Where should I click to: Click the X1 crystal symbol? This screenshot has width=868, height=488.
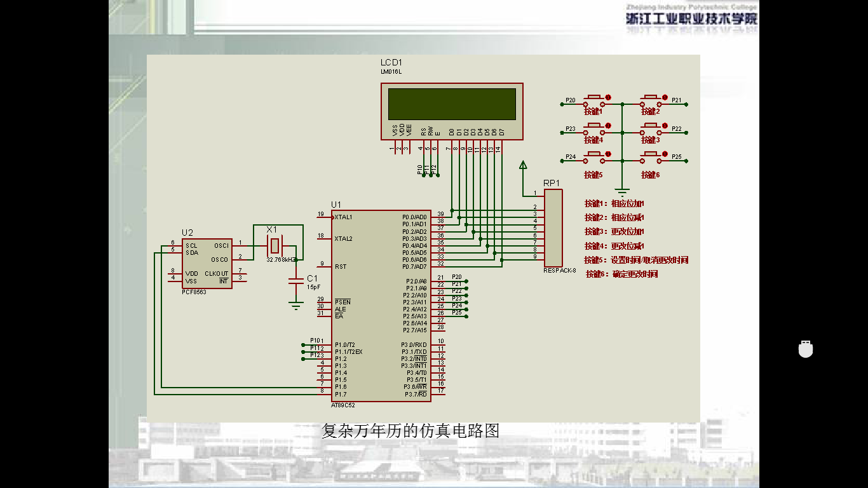(275, 245)
